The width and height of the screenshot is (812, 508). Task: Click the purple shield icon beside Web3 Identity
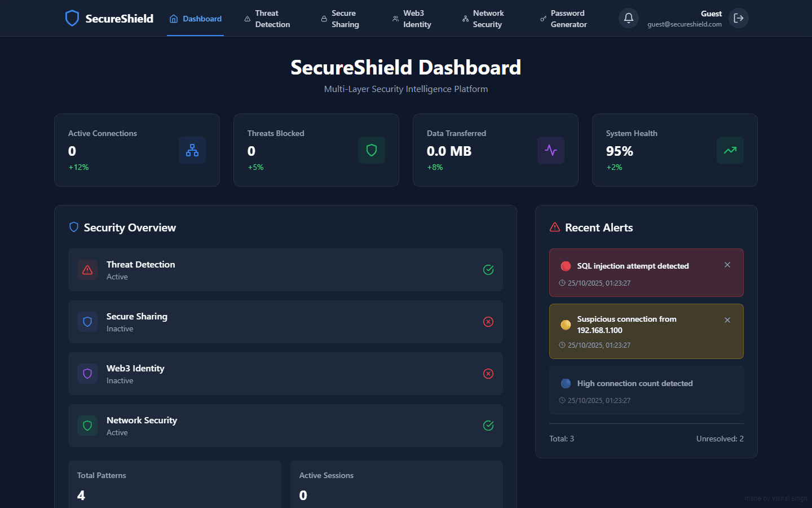pos(87,374)
